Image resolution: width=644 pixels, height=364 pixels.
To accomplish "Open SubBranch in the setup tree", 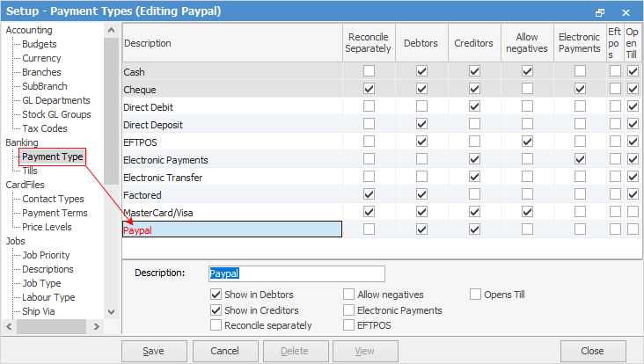I will (44, 86).
